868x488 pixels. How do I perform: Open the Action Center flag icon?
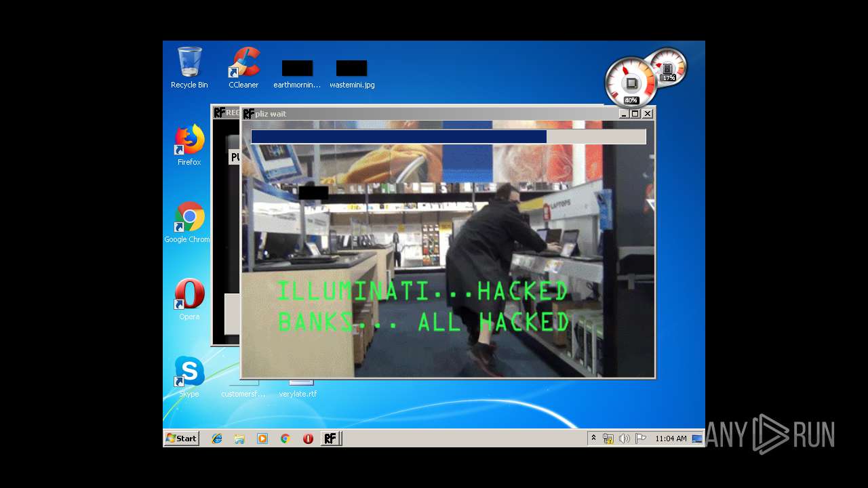641,439
